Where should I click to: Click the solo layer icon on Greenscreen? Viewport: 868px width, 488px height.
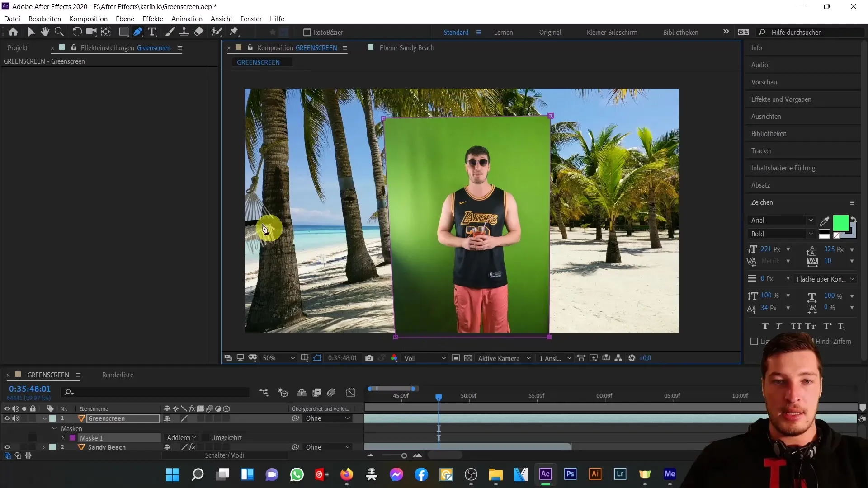[x=24, y=418]
